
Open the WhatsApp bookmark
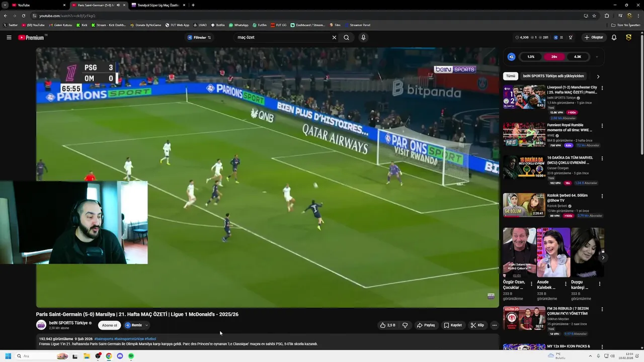[x=238, y=25]
